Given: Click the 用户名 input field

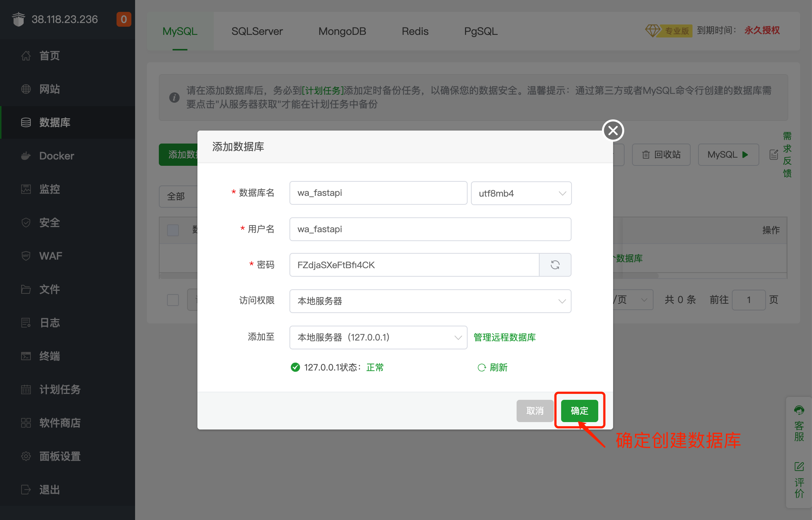Looking at the screenshot, I should tap(430, 229).
